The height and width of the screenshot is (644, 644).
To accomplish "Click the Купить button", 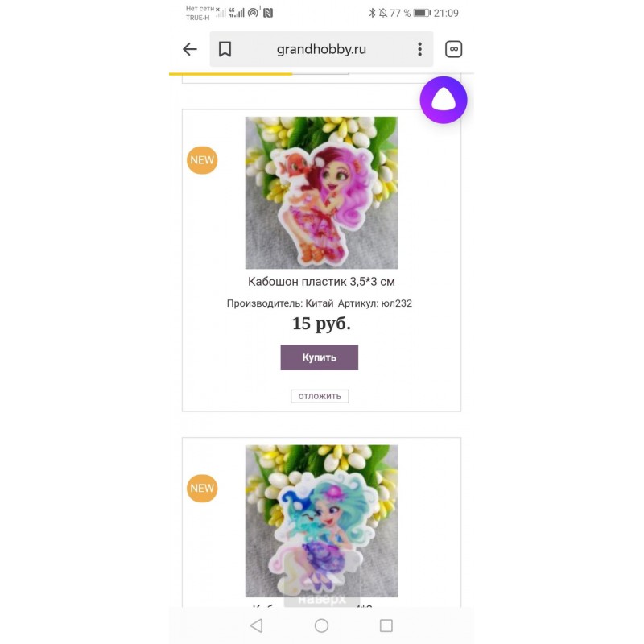I will pos(319,357).
